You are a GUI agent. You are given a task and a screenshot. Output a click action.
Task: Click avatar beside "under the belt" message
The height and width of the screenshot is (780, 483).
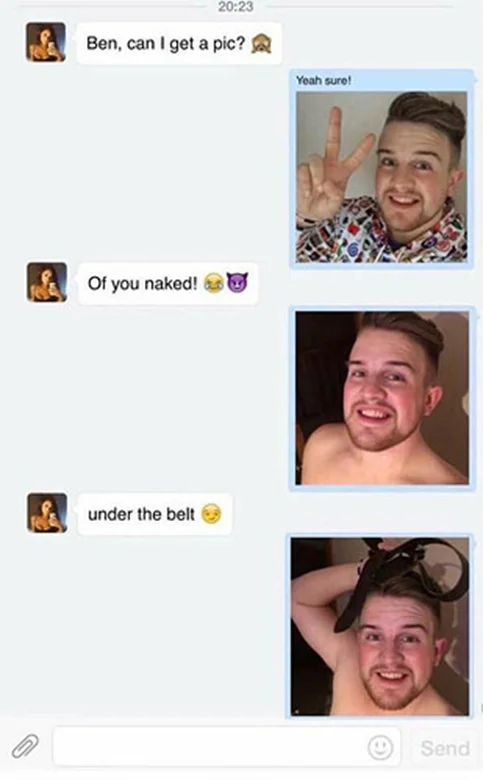tap(47, 513)
